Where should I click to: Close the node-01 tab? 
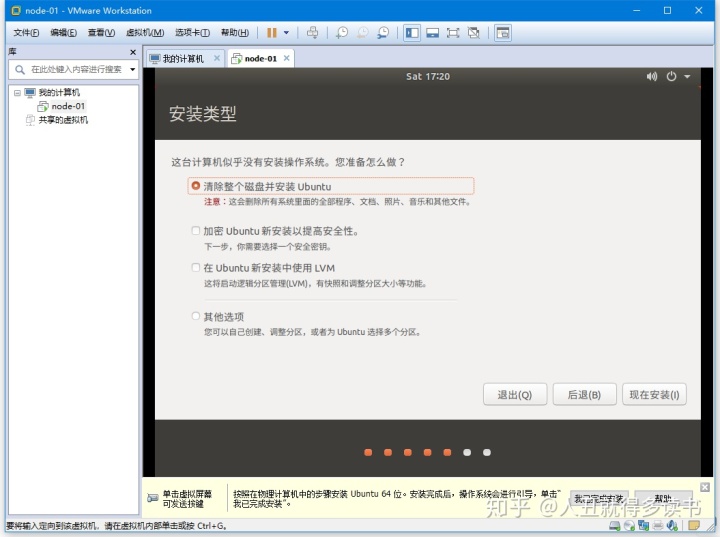[x=287, y=58]
